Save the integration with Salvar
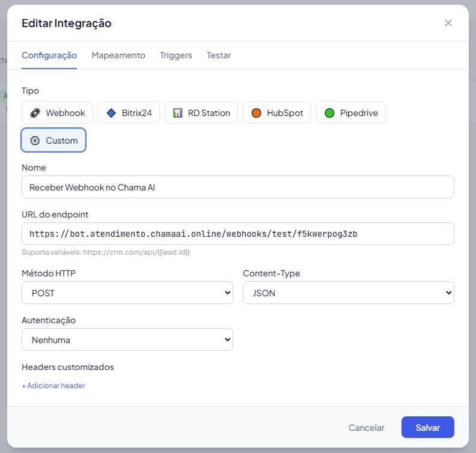 point(428,427)
